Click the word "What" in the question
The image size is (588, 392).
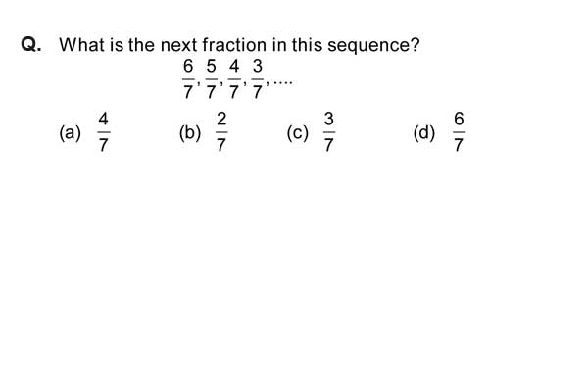click(81, 45)
